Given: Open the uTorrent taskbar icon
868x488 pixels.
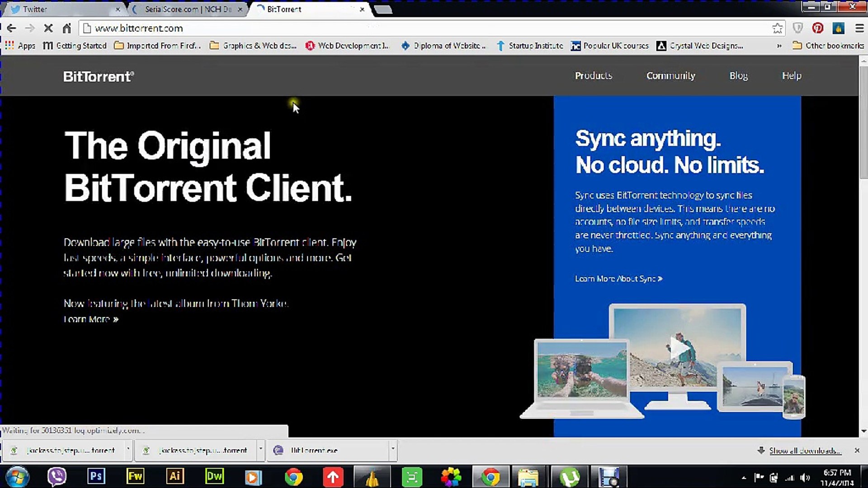Looking at the screenshot, I should click(x=569, y=477).
